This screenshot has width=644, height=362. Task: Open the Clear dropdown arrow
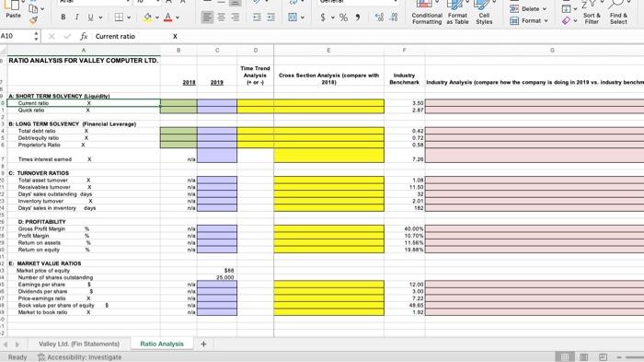coord(575,20)
